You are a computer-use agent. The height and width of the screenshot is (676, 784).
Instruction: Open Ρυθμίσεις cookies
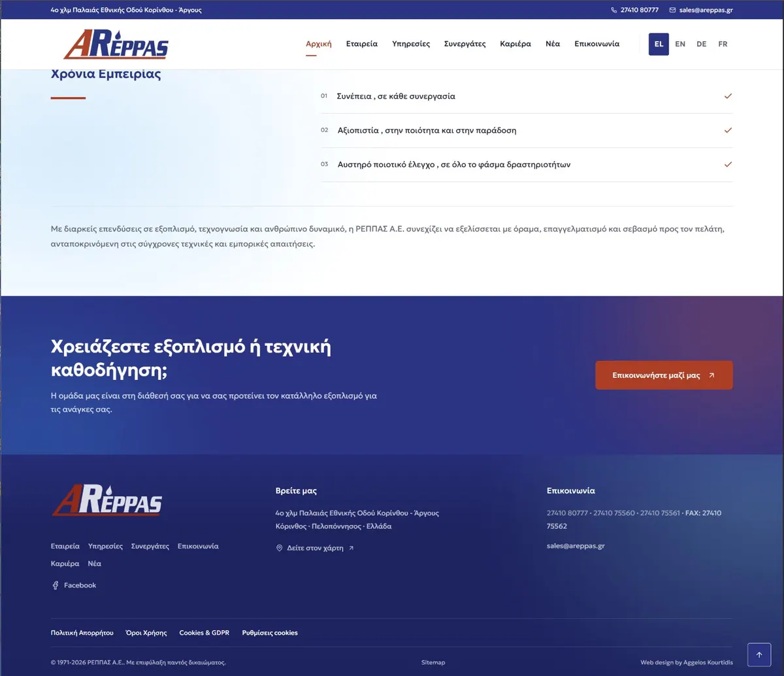[270, 633]
